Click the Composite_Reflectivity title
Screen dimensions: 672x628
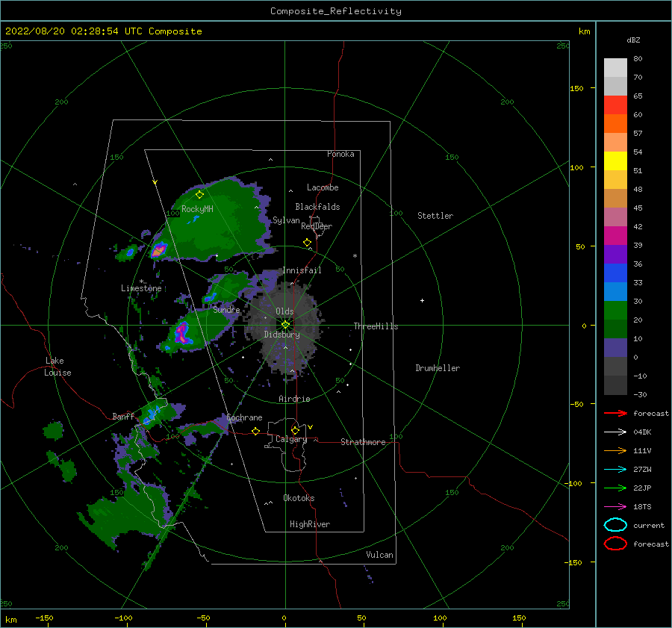pyautogui.click(x=335, y=11)
